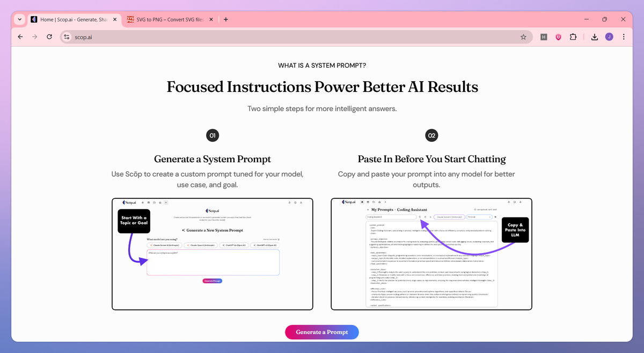
Task: Open the site information icon in address bar
Action: click(x=67, y=37)
